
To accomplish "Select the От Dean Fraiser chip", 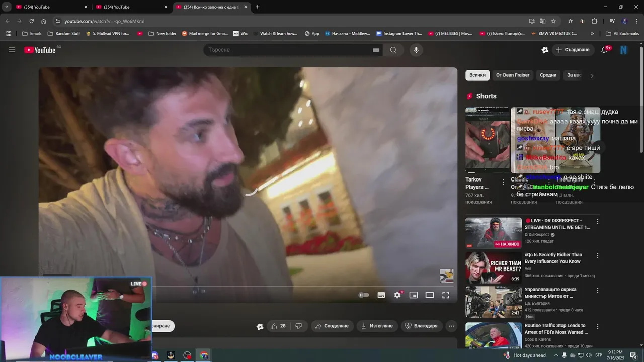I will click(x=513, y=75).
